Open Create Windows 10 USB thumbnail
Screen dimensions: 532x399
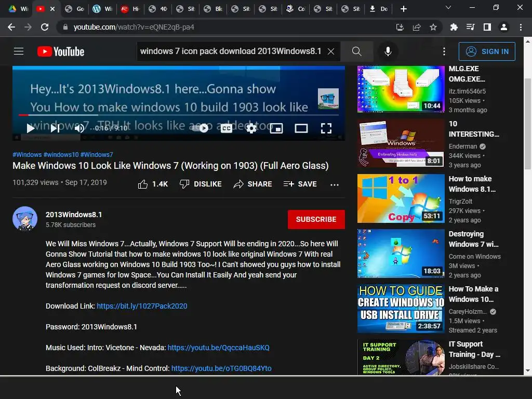click(401, 309)
